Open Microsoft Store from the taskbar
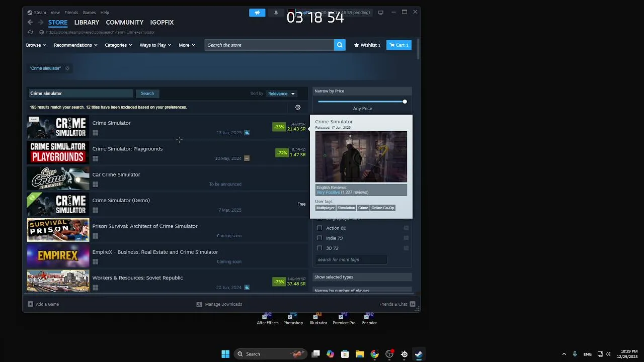Viewport: 644px width, 362px height. pos(345,354)
